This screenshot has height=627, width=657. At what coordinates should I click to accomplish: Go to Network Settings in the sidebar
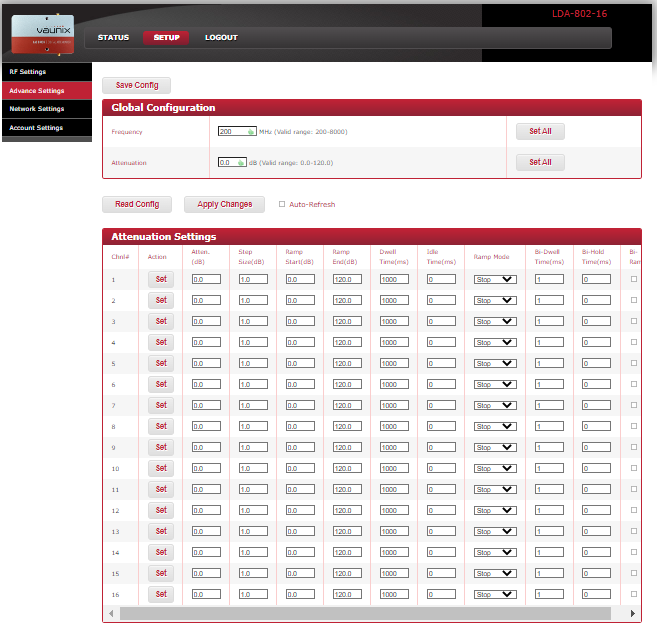[37, 109]
